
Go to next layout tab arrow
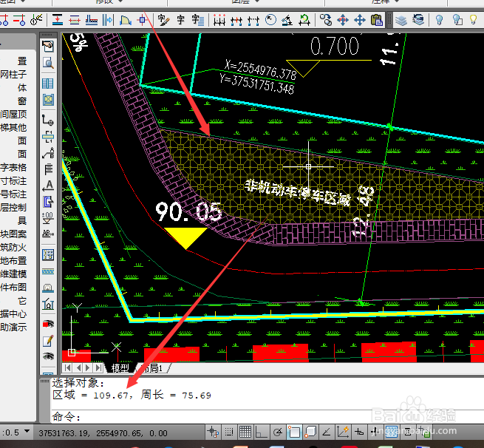coord(88,367)
